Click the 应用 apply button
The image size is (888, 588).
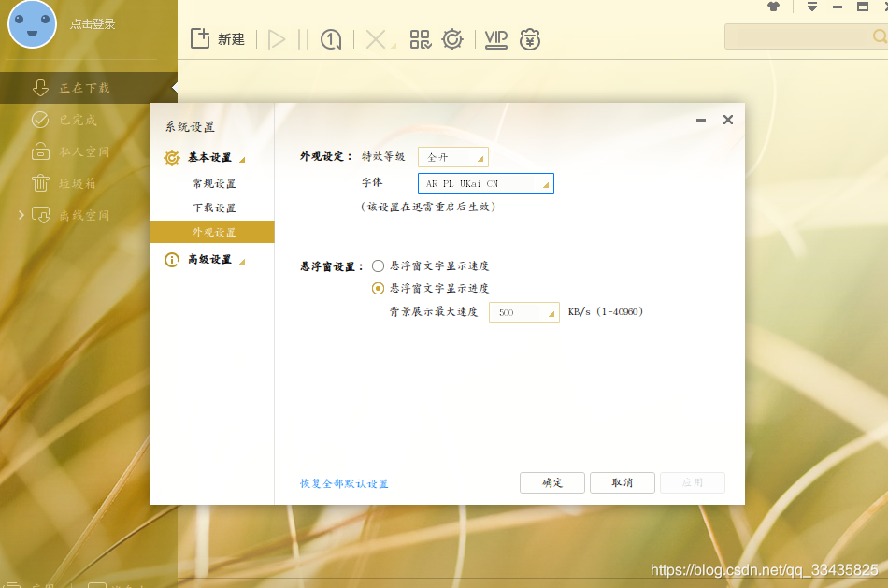[x=693, y=482]
